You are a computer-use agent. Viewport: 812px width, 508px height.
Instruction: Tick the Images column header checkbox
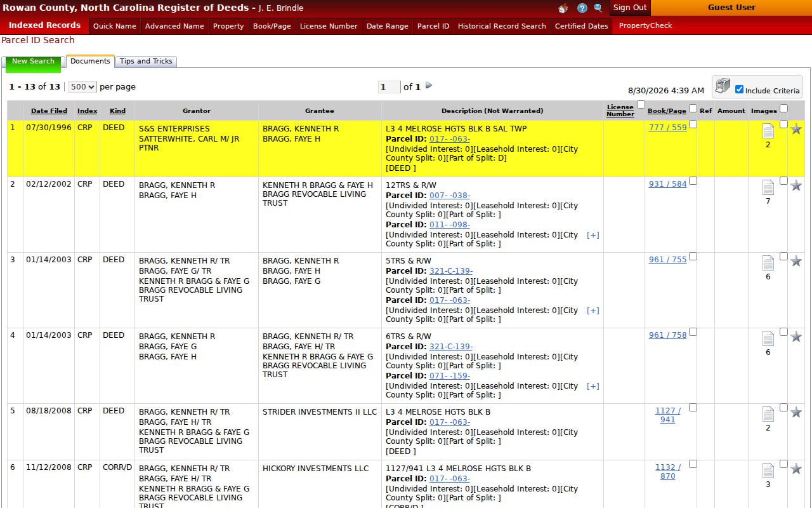pyautogui.click(x=783, y=109)
